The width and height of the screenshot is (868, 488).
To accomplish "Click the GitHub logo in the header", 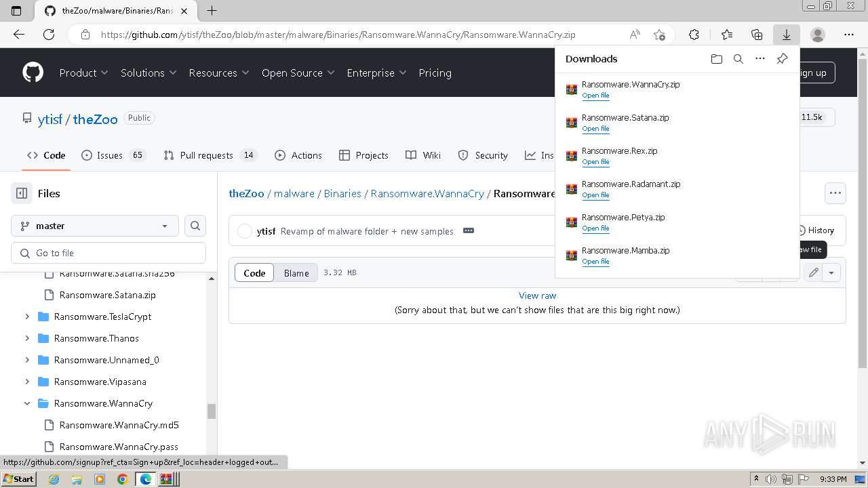I will pyautogui.click(x=33, y=73).
